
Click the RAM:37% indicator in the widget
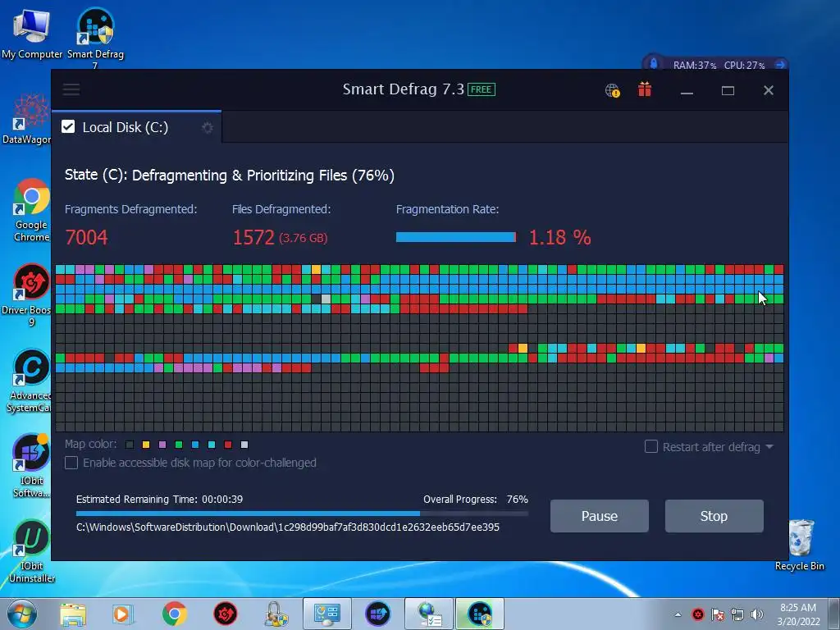[694, 66]
